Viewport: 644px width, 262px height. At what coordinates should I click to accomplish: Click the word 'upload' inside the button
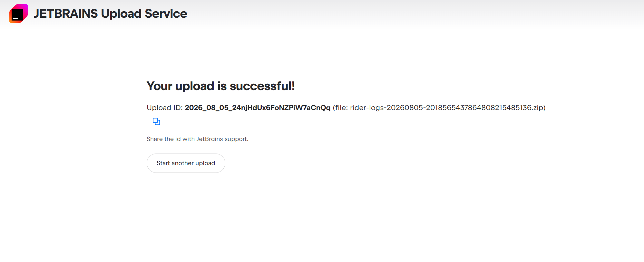point(205,163)
